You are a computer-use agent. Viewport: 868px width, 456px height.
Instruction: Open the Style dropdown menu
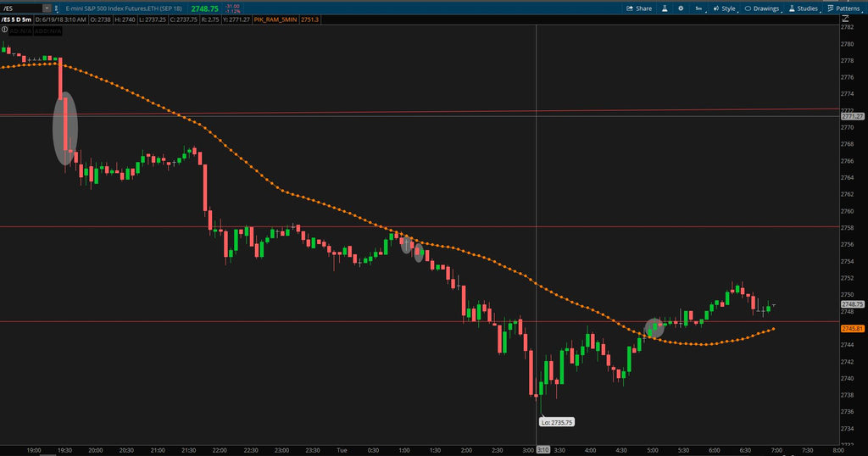(x=725, y=8)
